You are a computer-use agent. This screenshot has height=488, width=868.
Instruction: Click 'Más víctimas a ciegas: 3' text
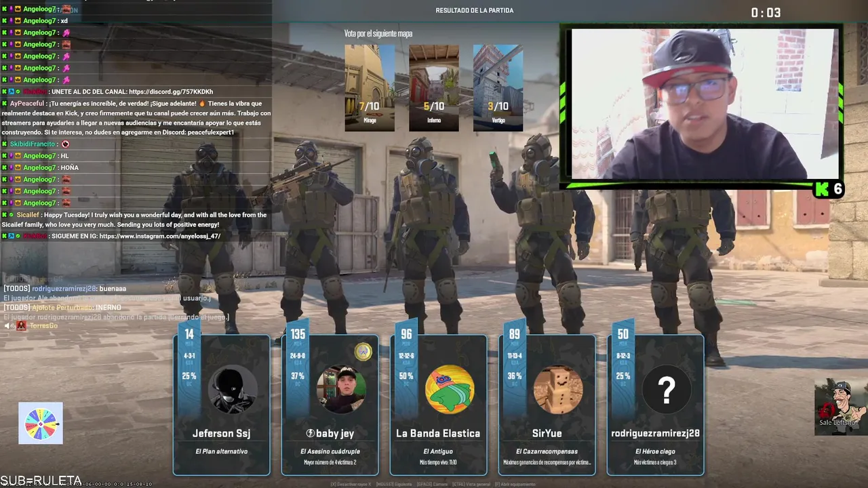pyautogui.click(x=655, y=463)
